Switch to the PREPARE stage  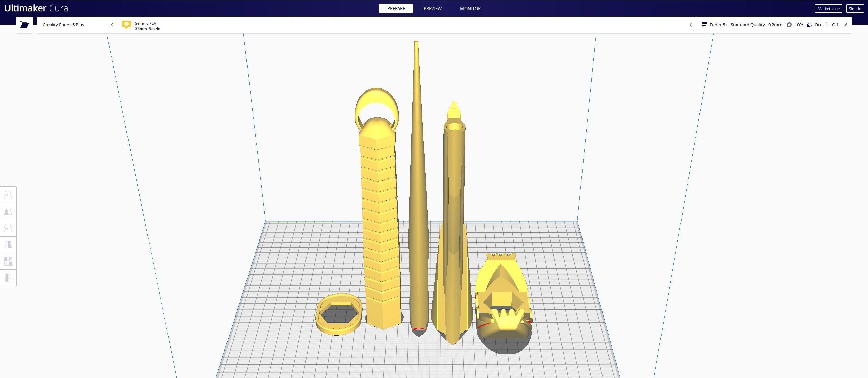click(x=396, y=8)
